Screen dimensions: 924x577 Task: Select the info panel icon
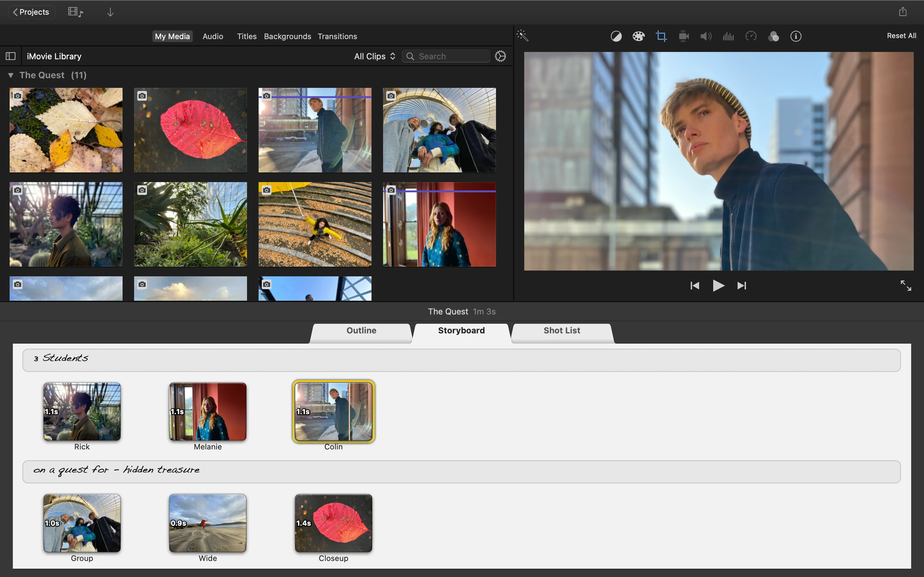[x=796, y=36]
